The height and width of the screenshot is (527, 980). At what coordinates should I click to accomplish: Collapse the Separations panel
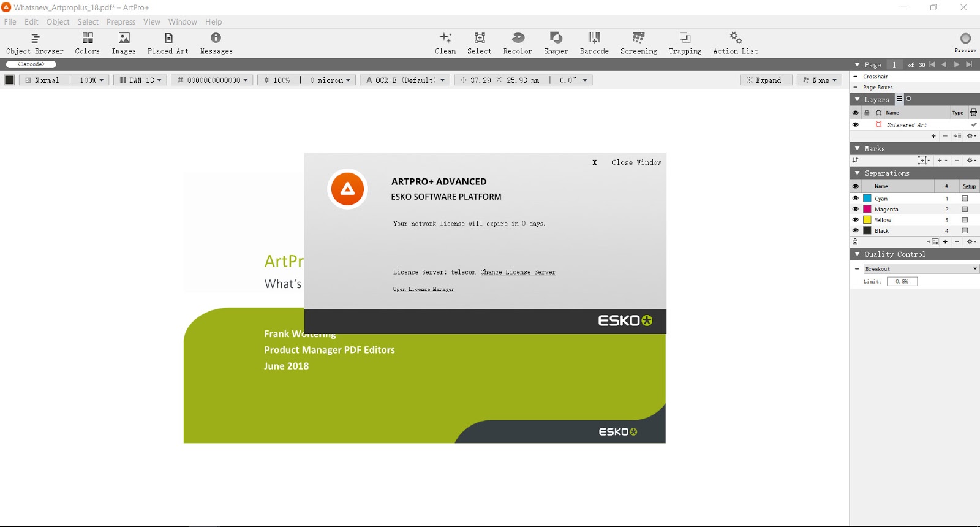point(857,173)
